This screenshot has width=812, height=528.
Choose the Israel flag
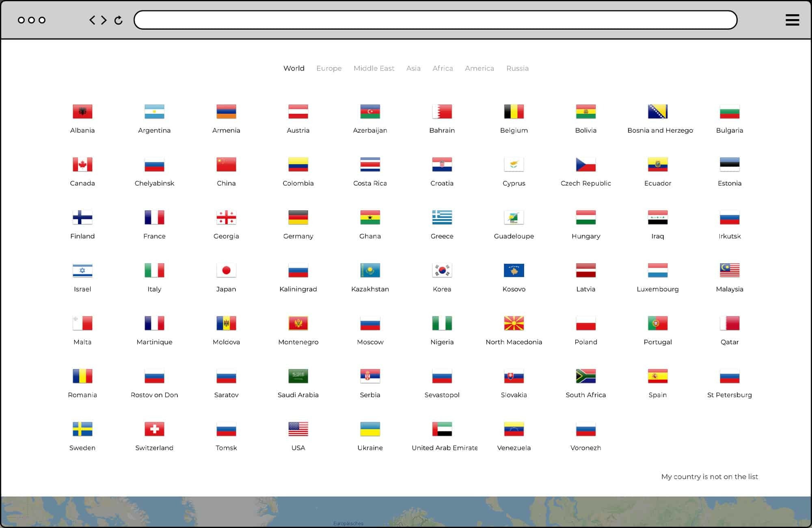pyautogui.click(x=82, y=270)
